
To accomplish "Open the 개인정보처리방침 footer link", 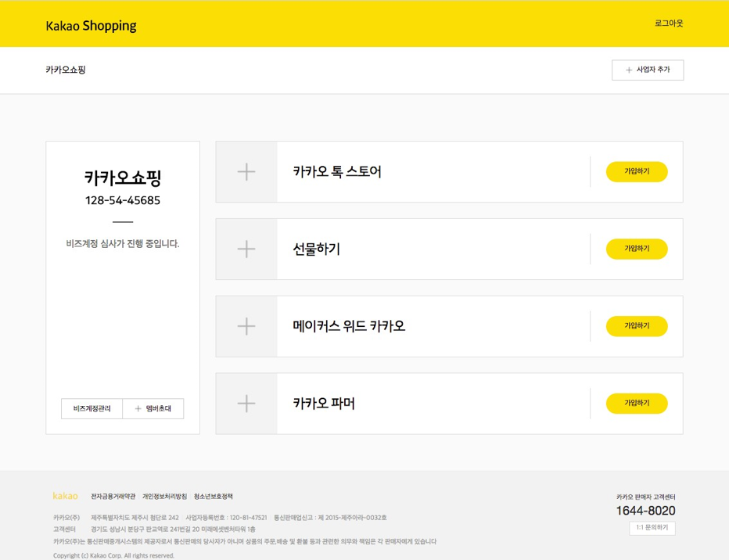I will pos(164,497).
